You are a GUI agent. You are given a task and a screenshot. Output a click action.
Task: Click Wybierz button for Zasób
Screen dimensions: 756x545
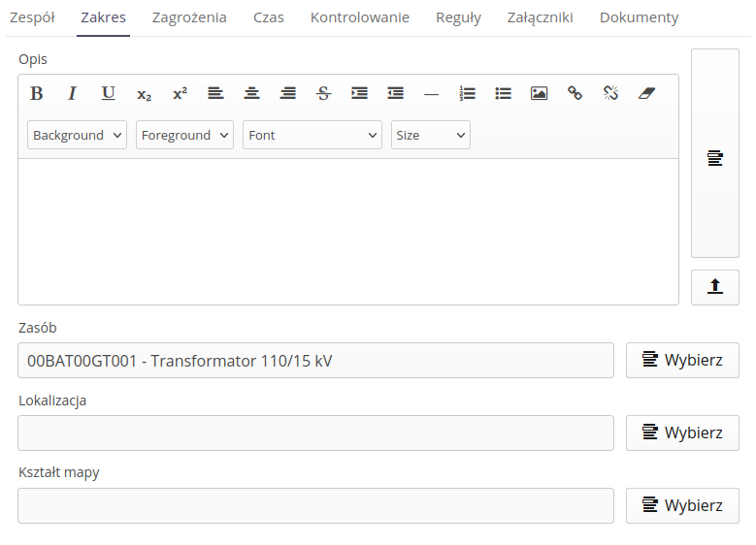pos(682,360)
